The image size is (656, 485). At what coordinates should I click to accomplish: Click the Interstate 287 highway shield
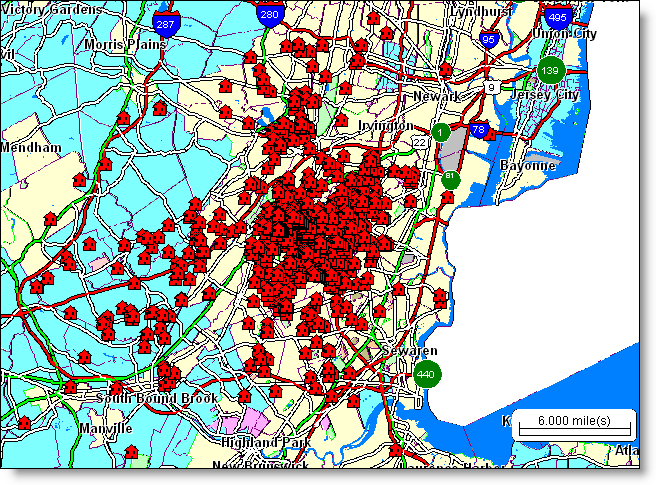(x=167, y=24)
